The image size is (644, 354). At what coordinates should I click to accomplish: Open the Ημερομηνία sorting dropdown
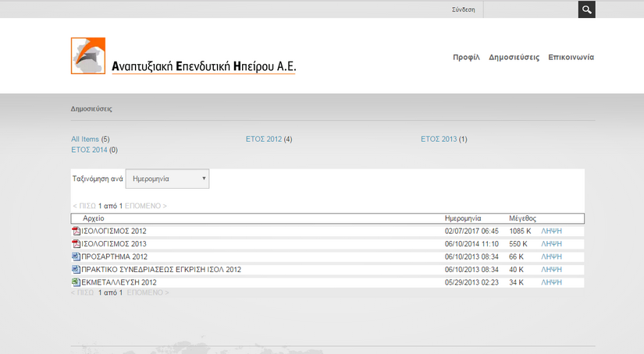coord(167,179)
